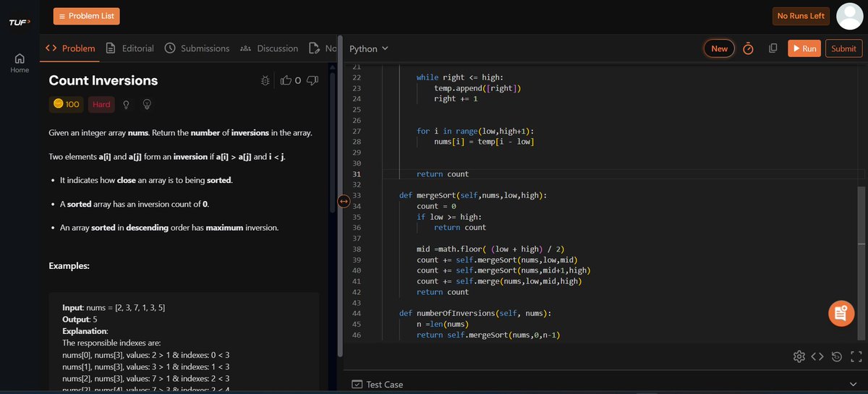The height and width of the screenshot is (394, 868).
Task: Enter fullscreen editor mode
Action: [x=856, y=356]
